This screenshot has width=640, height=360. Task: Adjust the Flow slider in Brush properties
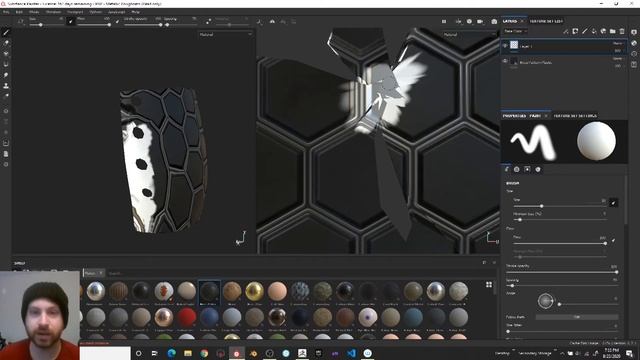click(x=560, y=243)
